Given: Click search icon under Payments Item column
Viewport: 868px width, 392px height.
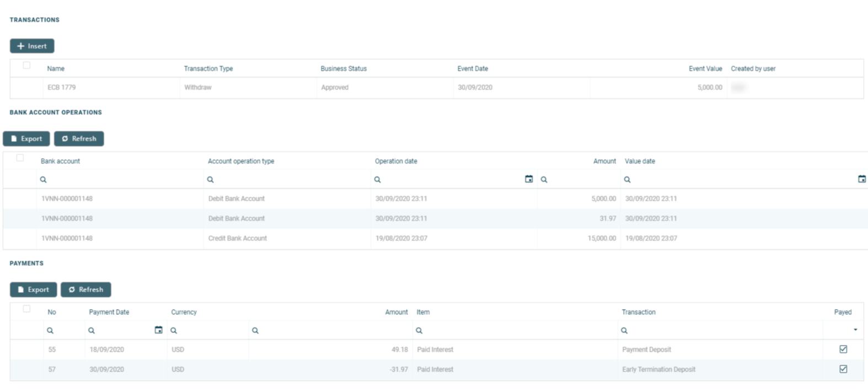Looking at the screenshot, I should coord(419,331).
